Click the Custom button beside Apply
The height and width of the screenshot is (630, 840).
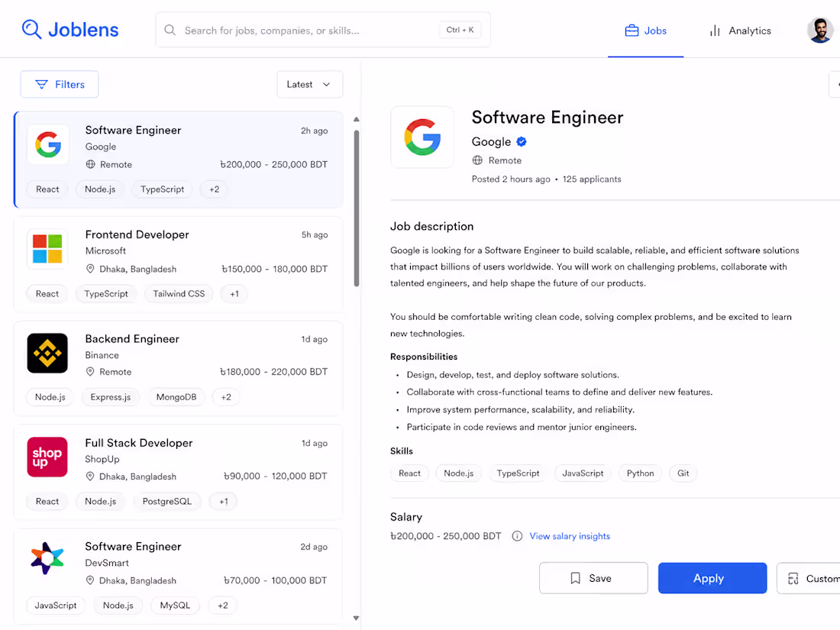[809, 578]
